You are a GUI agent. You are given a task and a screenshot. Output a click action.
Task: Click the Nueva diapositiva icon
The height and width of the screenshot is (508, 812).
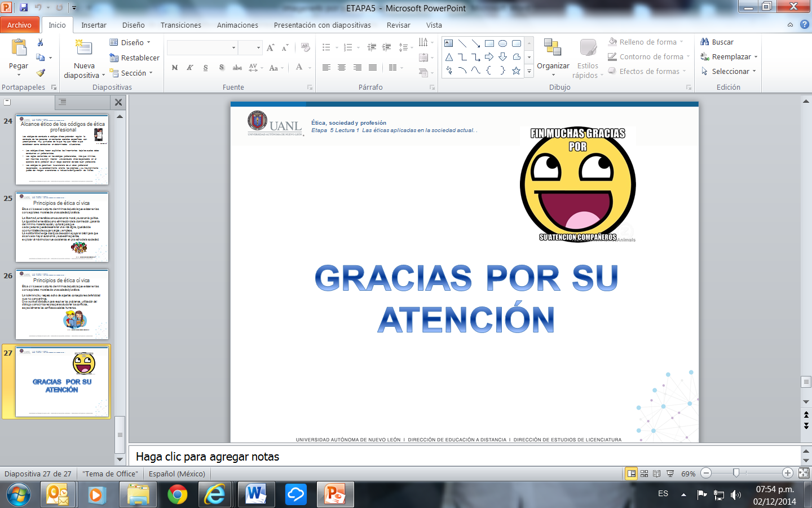tap(84, 48)
